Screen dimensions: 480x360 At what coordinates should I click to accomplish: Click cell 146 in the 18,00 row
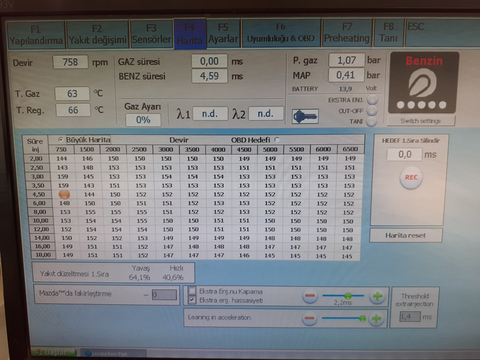pos(244,255)
